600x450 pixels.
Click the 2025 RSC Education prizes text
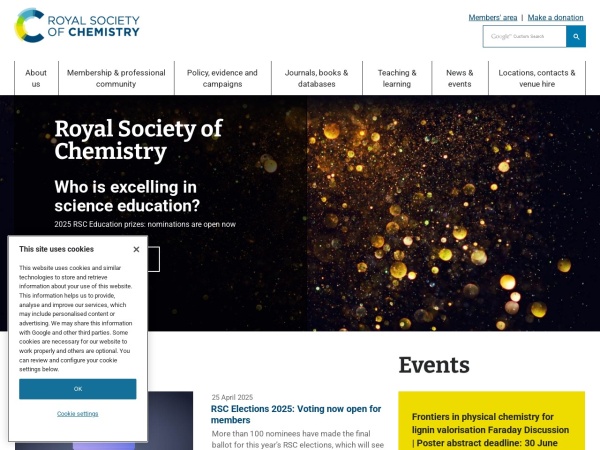[145, 224]
